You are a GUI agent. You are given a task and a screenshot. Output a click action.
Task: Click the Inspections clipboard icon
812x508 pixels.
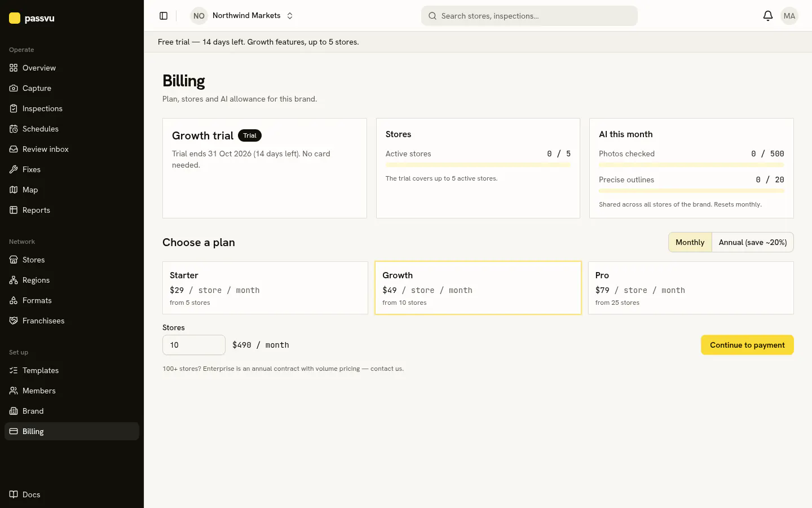click(14, 108)
